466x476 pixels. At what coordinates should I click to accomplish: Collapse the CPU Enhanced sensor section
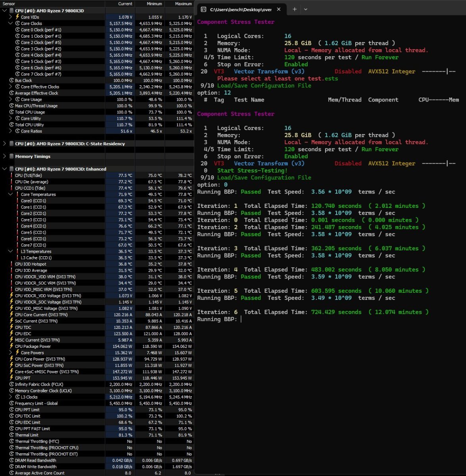click(x=4, y=169)
